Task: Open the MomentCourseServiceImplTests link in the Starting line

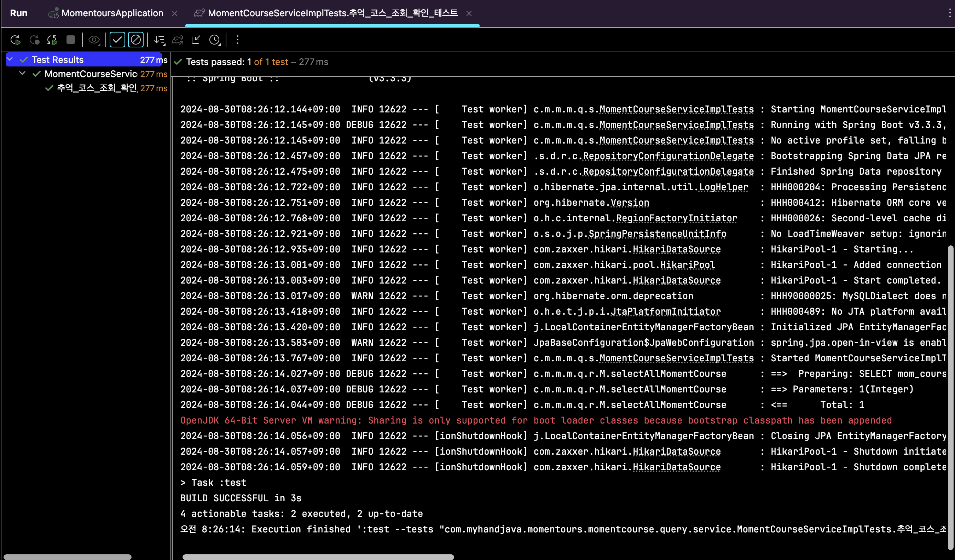Action: (x=676, y=110)
